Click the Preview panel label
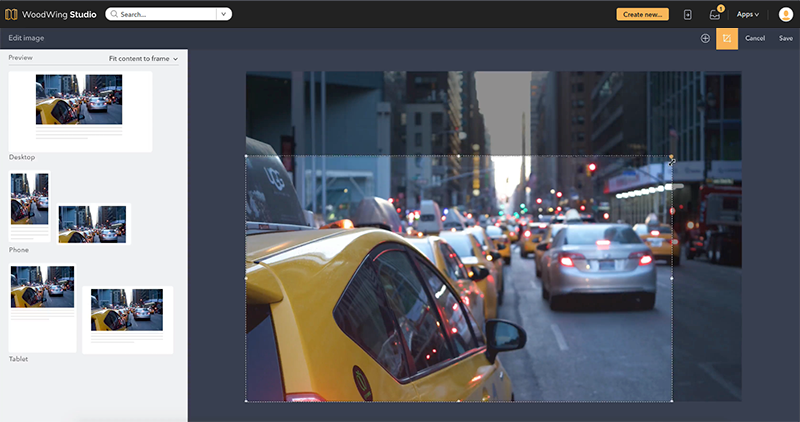This screenshot has width=800, height=422. click(20, 58)
